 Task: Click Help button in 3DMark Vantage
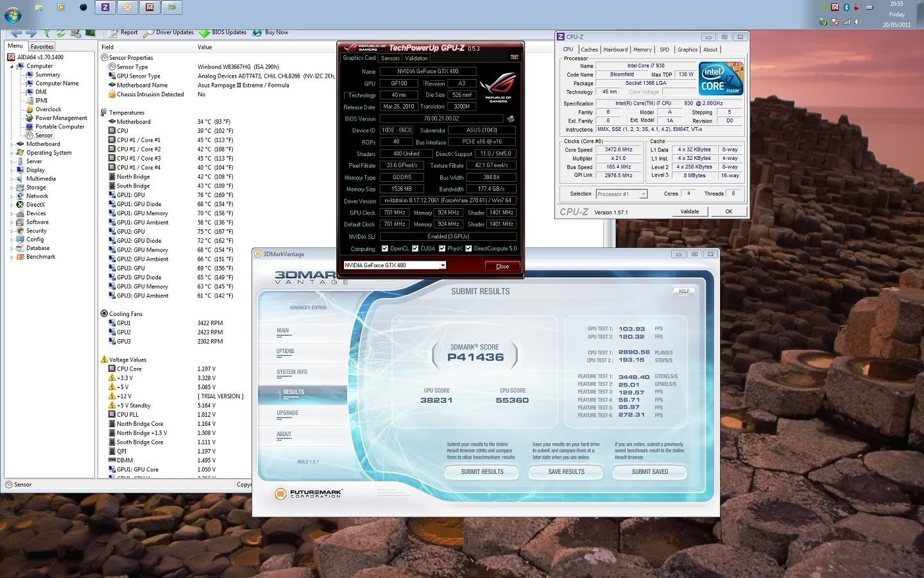click(685, 291)
